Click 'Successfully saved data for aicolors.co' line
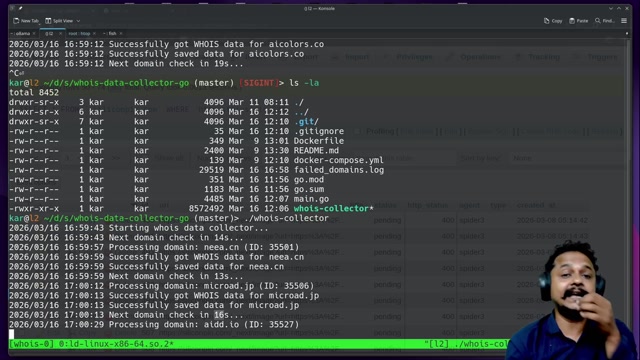640x360 pixels. coord(156,54)
